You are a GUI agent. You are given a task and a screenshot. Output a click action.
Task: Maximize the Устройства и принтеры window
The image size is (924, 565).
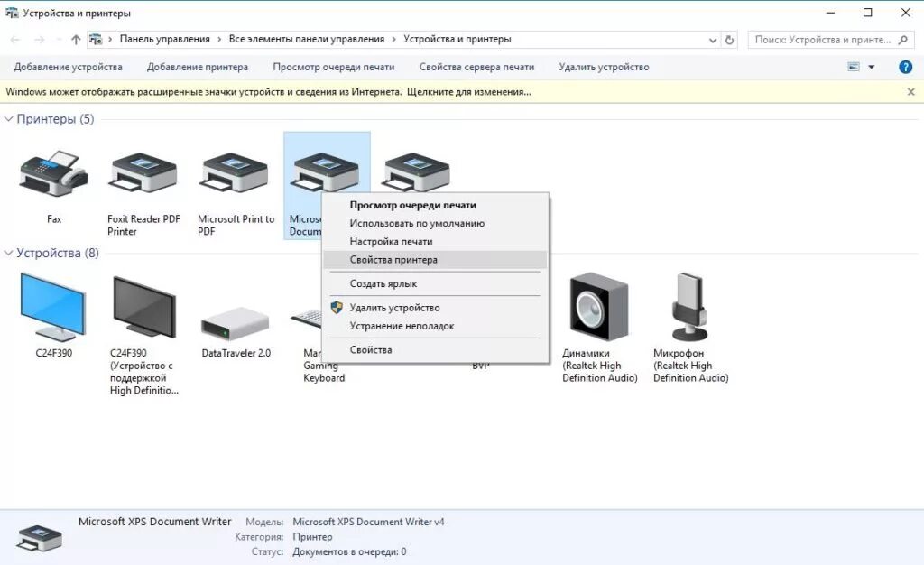point(867,13)
